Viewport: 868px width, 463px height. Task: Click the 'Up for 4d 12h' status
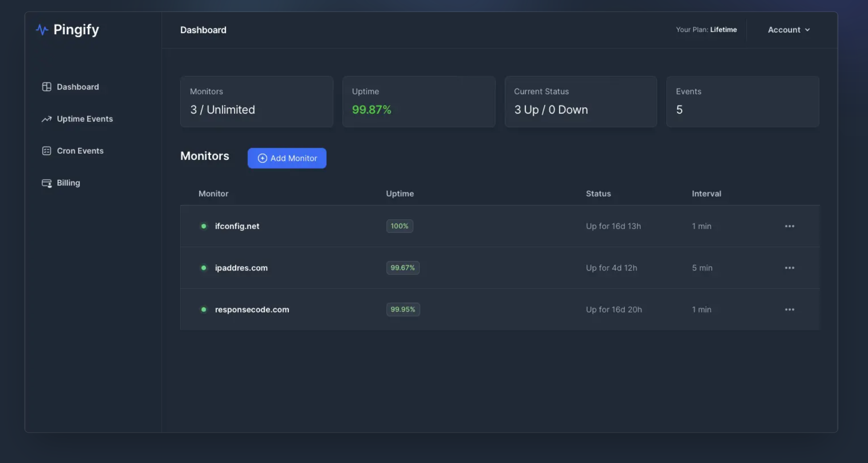click(x=611, y=268)
